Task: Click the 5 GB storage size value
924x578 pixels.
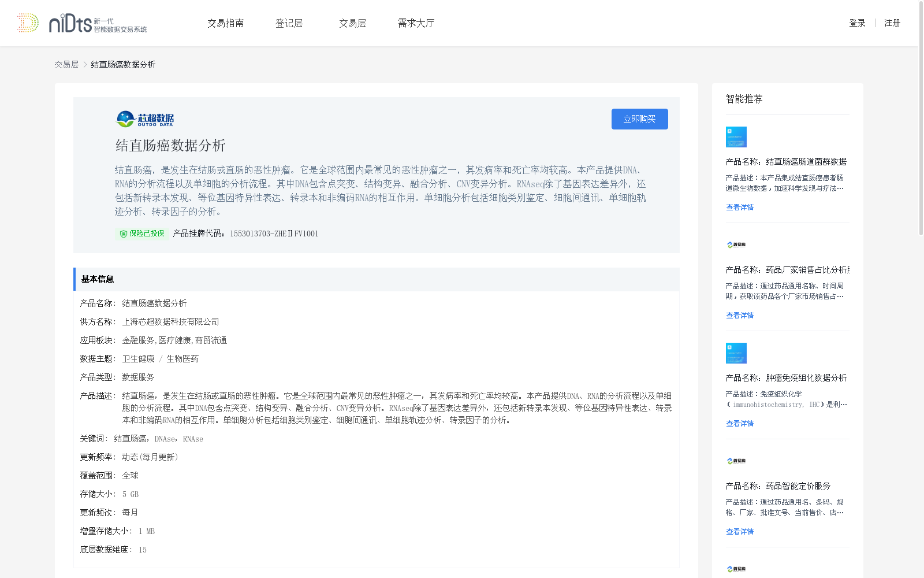Action: click(131, 494)
